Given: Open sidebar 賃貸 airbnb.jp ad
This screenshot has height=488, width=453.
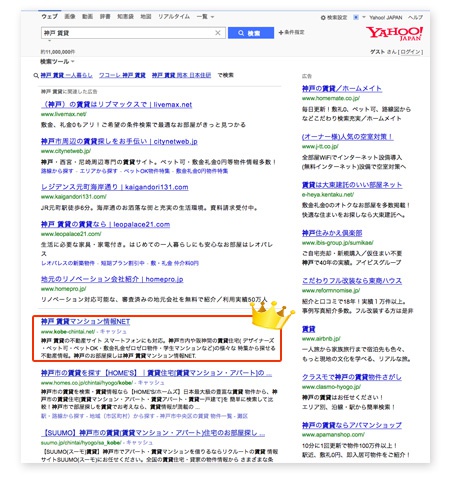Looking at the screenshot, I should (x=308, y=329).
